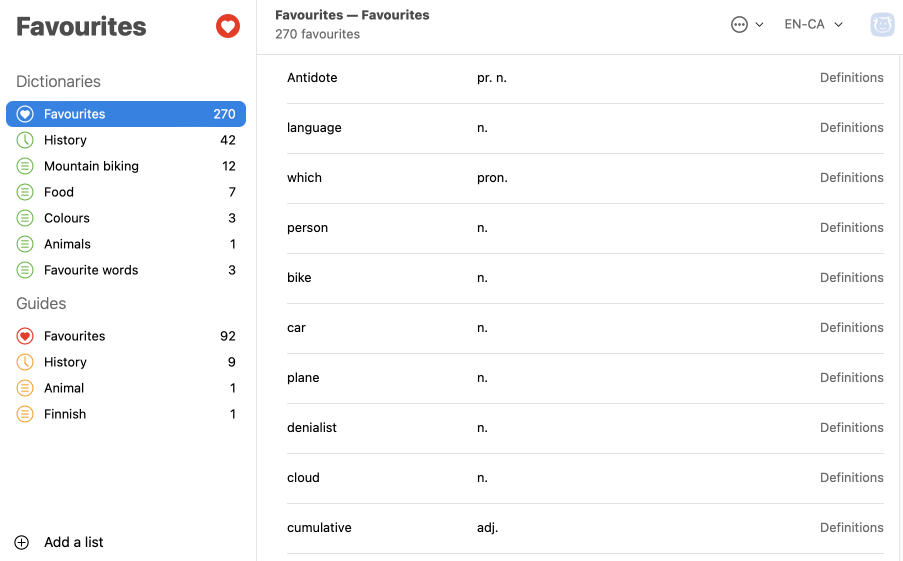The height and width of the screenshot is (561, 903).
Task: Click the Add a list button
Action: click(x=59, y=543)
